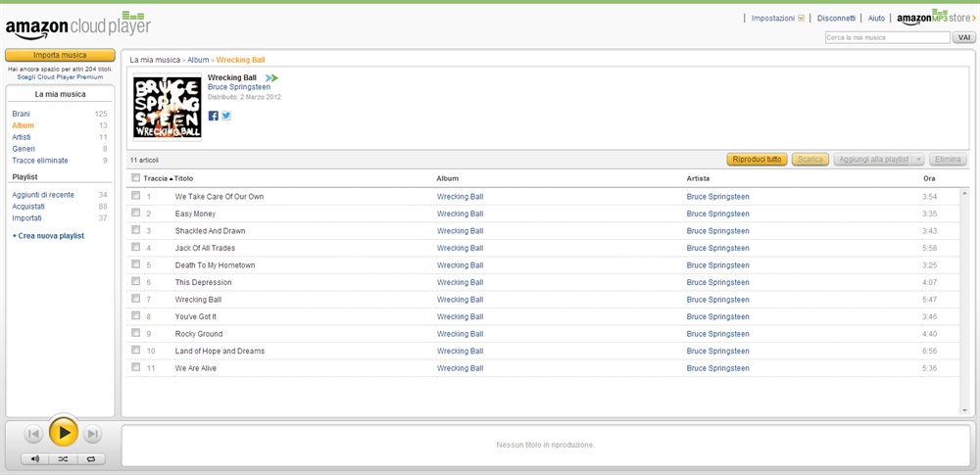Share the album on Twitter
Viewport: 980px width, 475px height.
click(226, 116)
